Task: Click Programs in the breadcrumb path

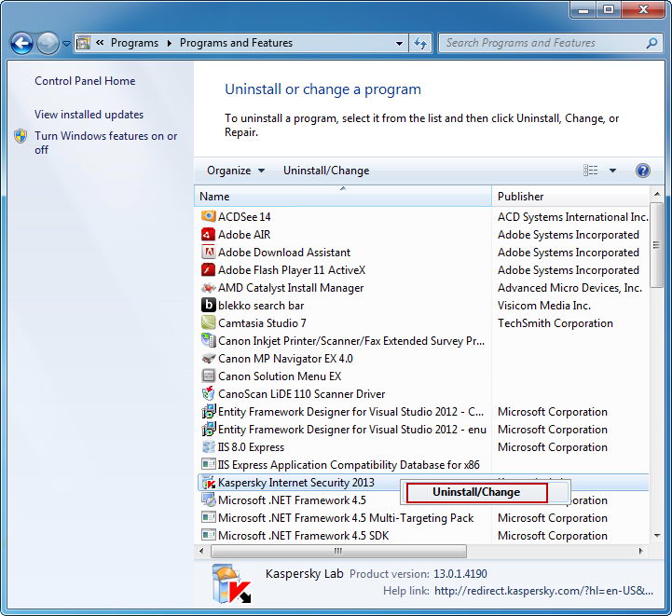Action: tap(134, 43)
